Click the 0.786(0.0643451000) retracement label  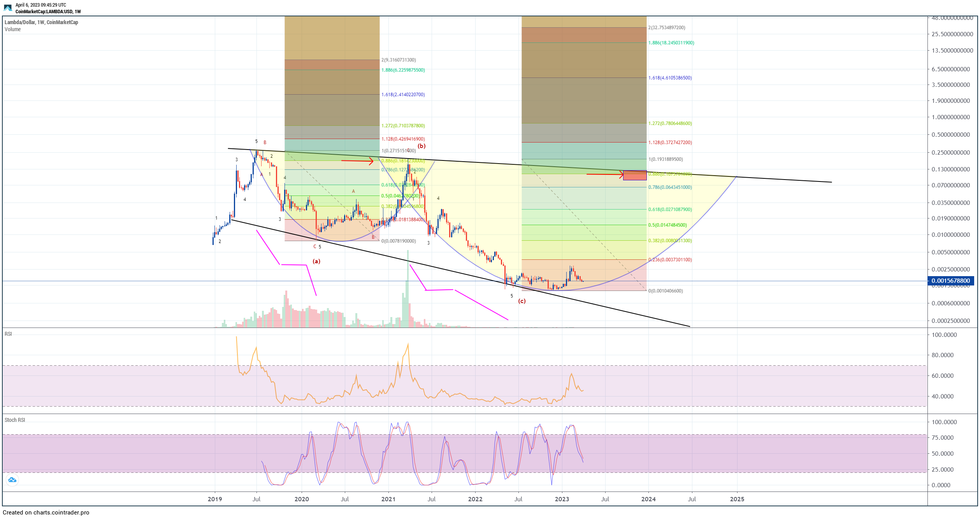click(x=670, y=187)
